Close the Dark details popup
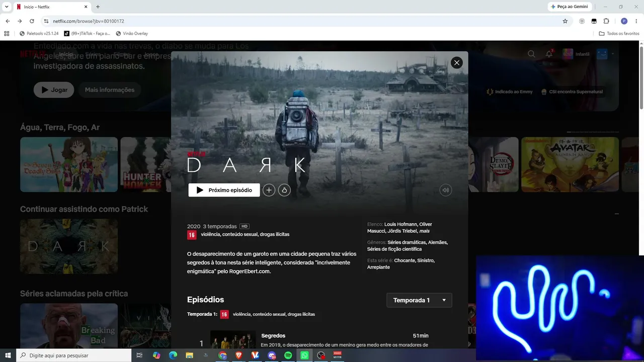Viewport: 644px width, 362px height. tap(456, 62)
